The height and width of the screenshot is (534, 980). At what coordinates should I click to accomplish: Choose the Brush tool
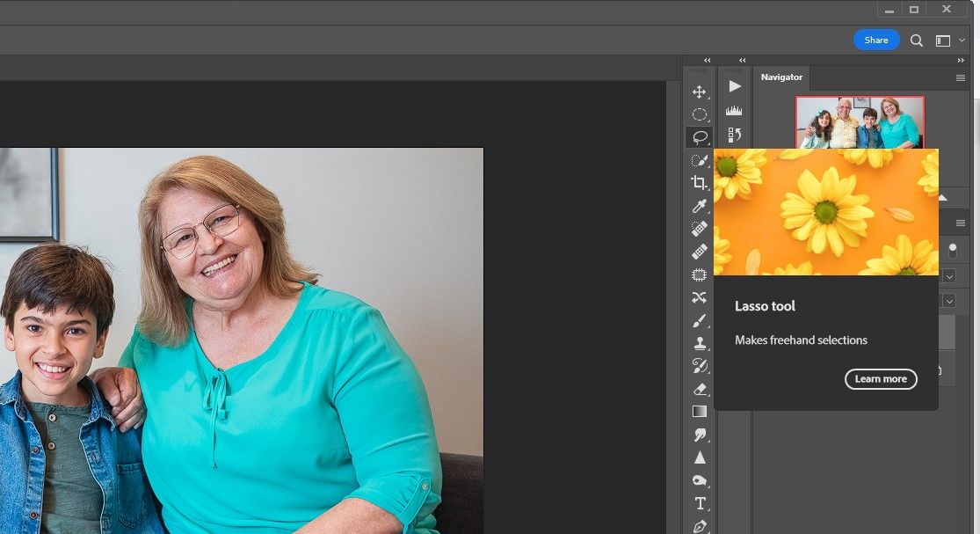tap(700, 320)
